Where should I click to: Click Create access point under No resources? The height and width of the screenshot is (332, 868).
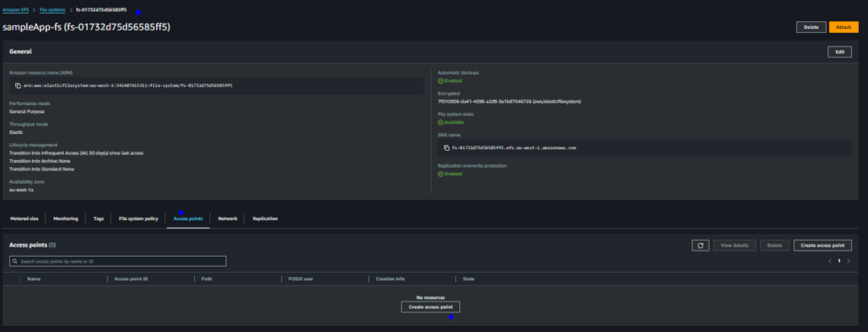[x=430, y=307]
